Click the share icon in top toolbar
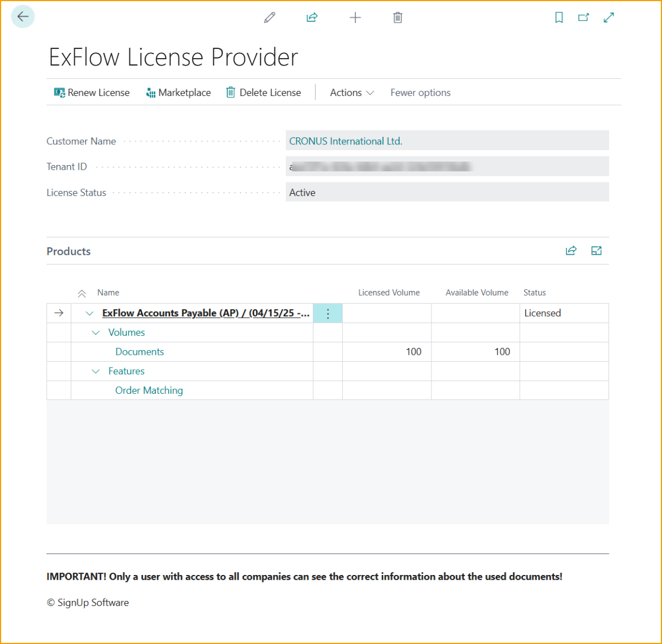The width and height of the screenshot is (662, 644). click(x=312, y=18)
